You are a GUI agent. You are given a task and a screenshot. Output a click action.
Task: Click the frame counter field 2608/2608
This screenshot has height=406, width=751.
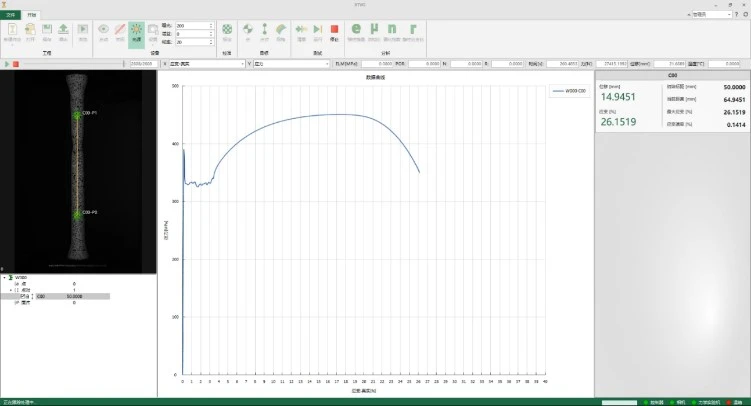[144, 64]
